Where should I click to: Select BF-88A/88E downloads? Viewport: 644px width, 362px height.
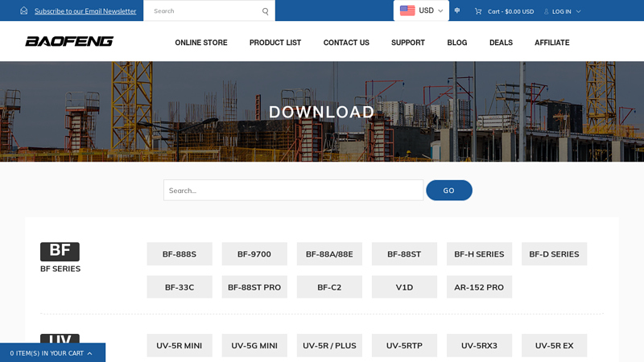pos(329,254)
